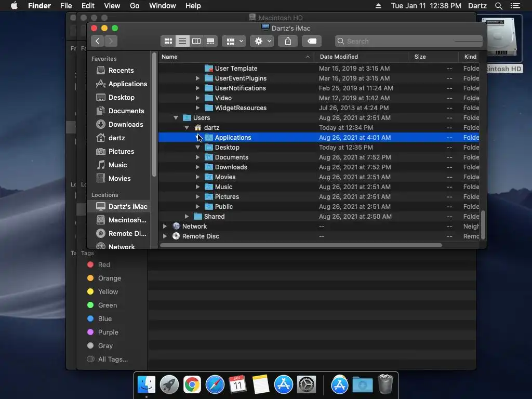This screenshot has height=399, width=532.
Task: Click the horizontal scrollbar in file list
Action: click(x=301, y=245)
